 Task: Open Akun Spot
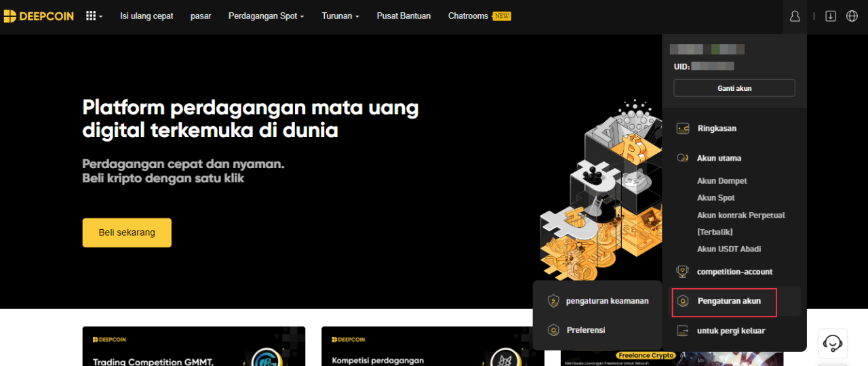pos(716,198)
